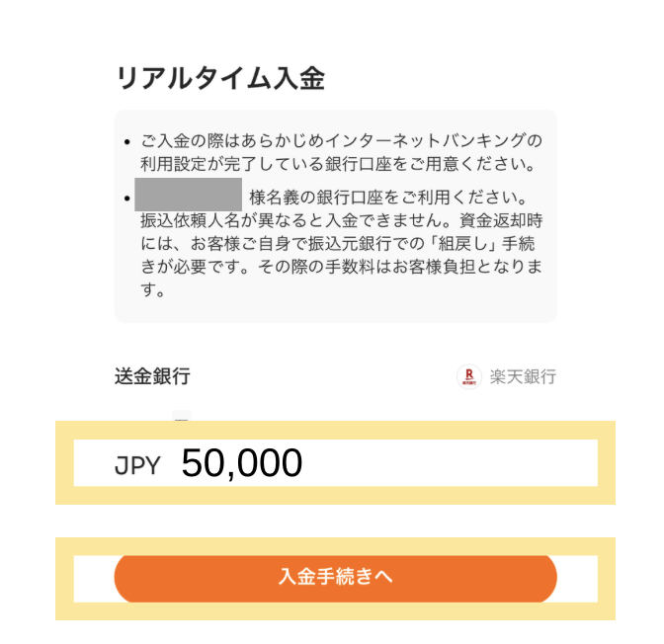The image size is (664, 644).
Task: Click the インターネットバンキング text in notice
Action: point(418,139)
